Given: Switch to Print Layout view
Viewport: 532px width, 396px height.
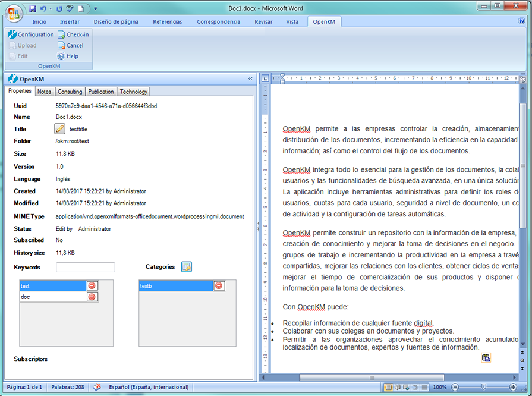Looking at the screenshot, I should click(x=388, y=387).
